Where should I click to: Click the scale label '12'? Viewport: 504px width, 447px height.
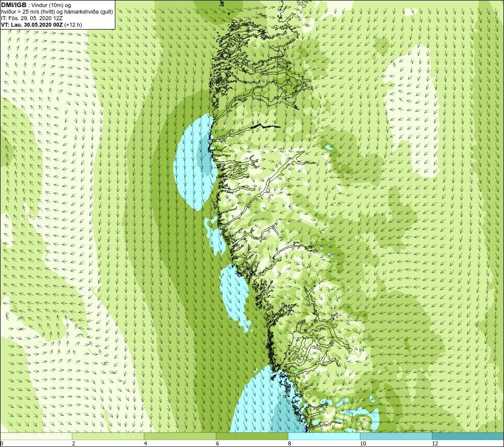(x=435, y=443)
